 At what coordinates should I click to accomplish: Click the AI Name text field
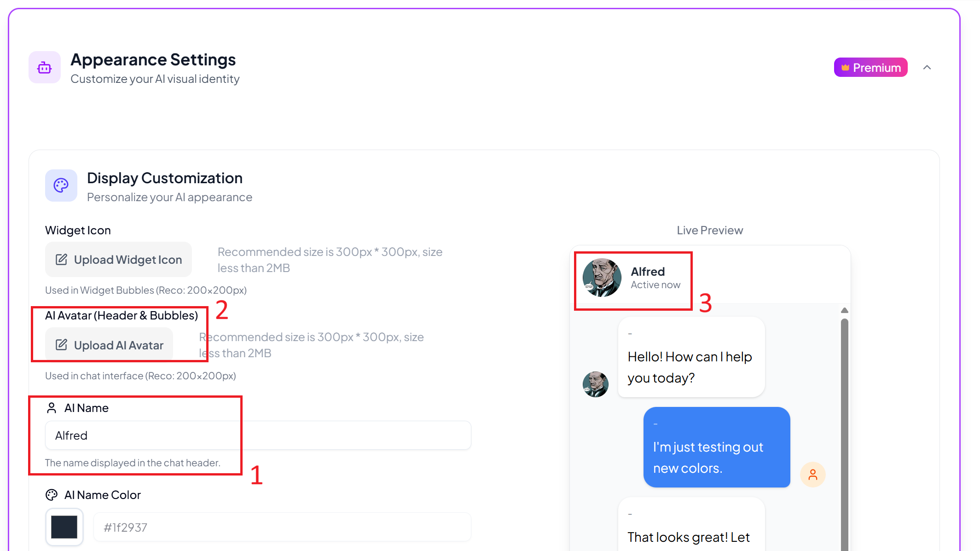click(x=258, y=435)
